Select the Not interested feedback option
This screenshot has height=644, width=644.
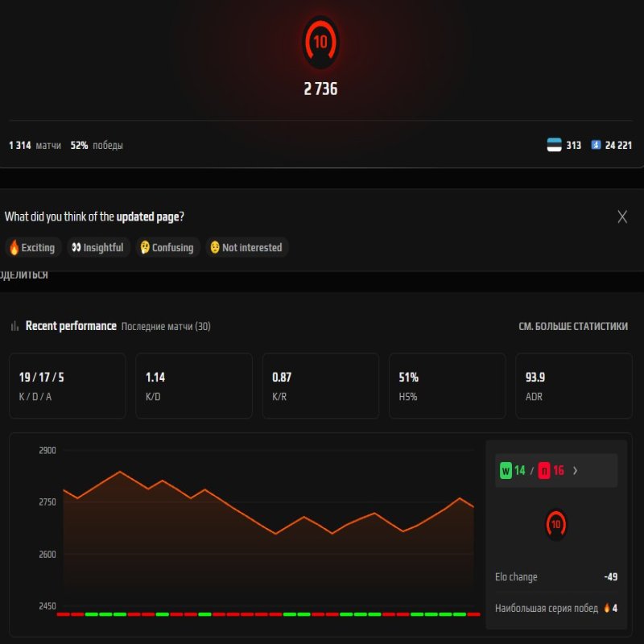[246, 247]
